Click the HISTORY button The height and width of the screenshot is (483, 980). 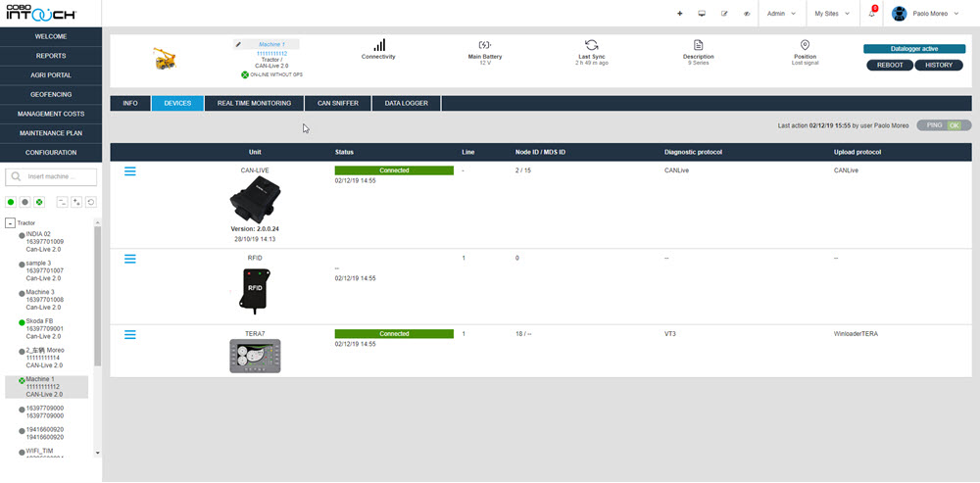tap(939, 65)
